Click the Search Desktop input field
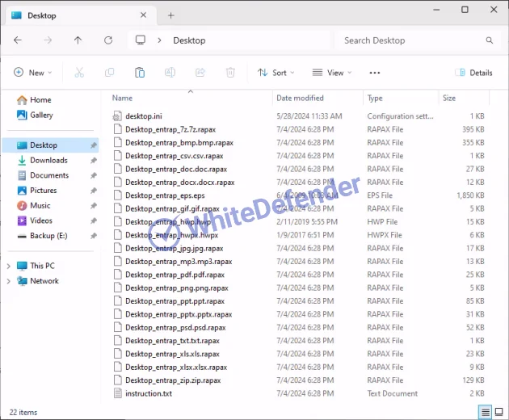Screen dimensions: 509x420 [x=412, y=40]
